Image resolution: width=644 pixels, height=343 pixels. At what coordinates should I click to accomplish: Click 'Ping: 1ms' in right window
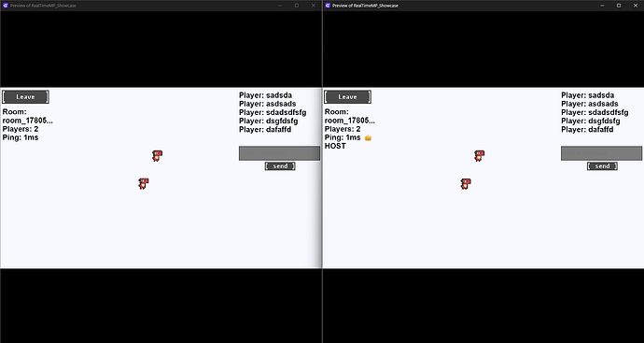pos(343,137)
